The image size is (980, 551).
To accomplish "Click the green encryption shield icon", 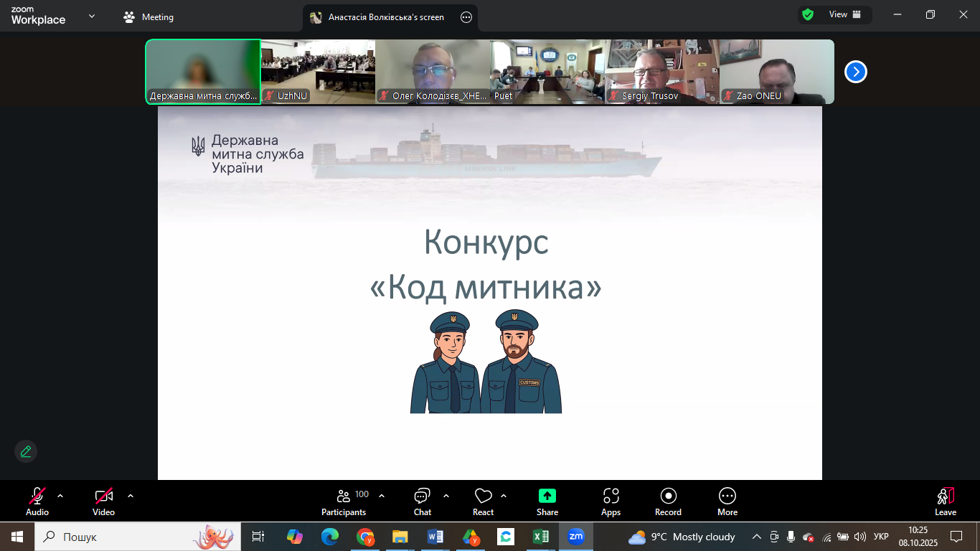I will [x=808, y=15].
